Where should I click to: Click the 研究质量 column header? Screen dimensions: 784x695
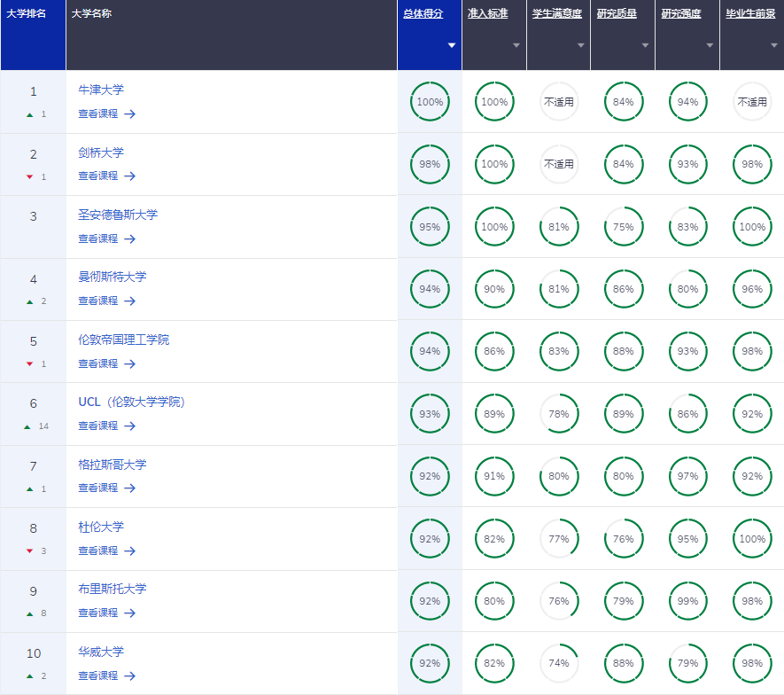point(617,14)
